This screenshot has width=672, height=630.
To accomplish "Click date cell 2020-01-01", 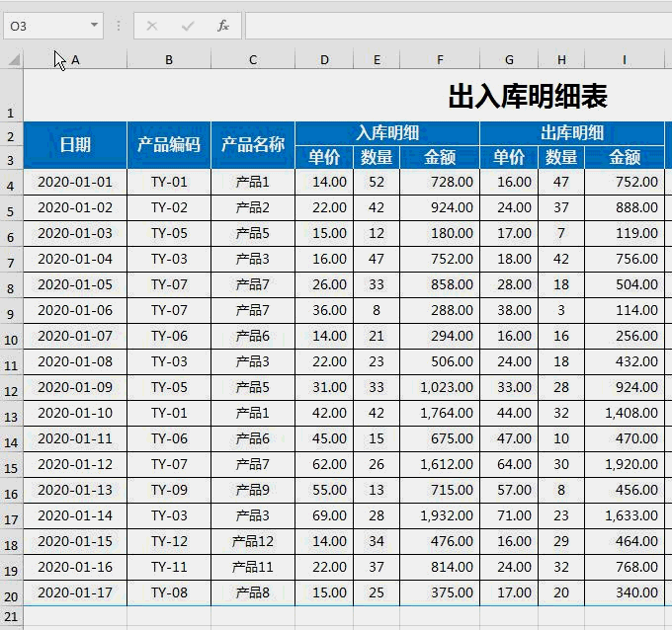I will click(75, 182).
